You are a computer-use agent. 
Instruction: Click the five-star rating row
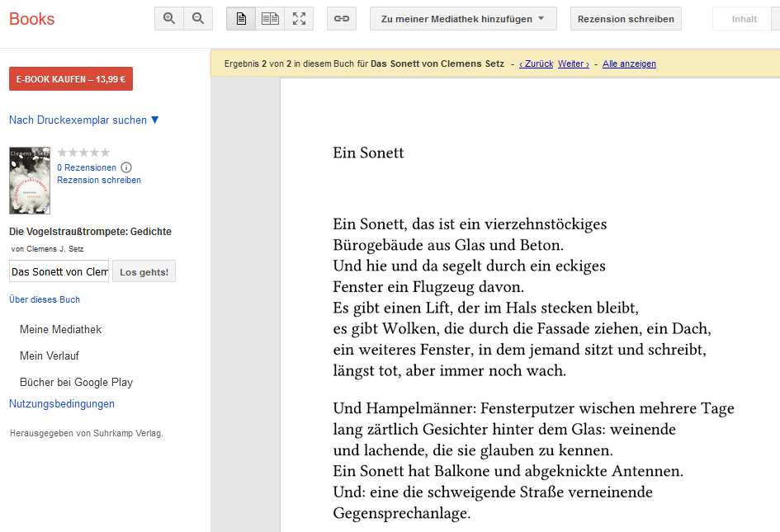(83, 152)
